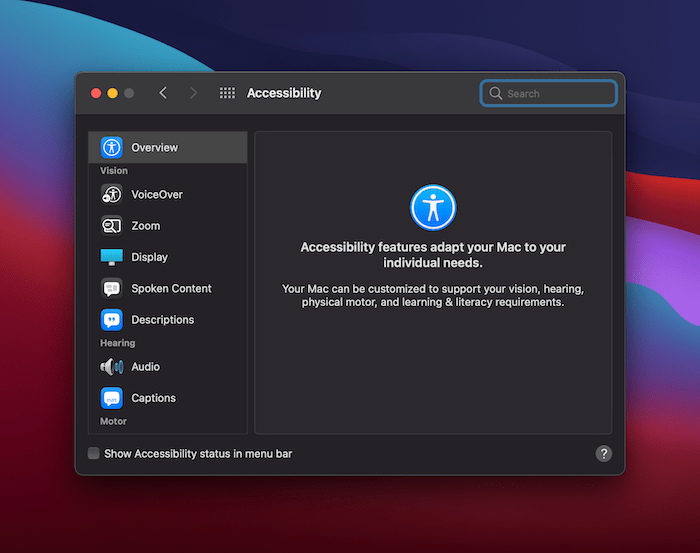
Task: Select the Descriptions row label
Action: pos(162,320)
